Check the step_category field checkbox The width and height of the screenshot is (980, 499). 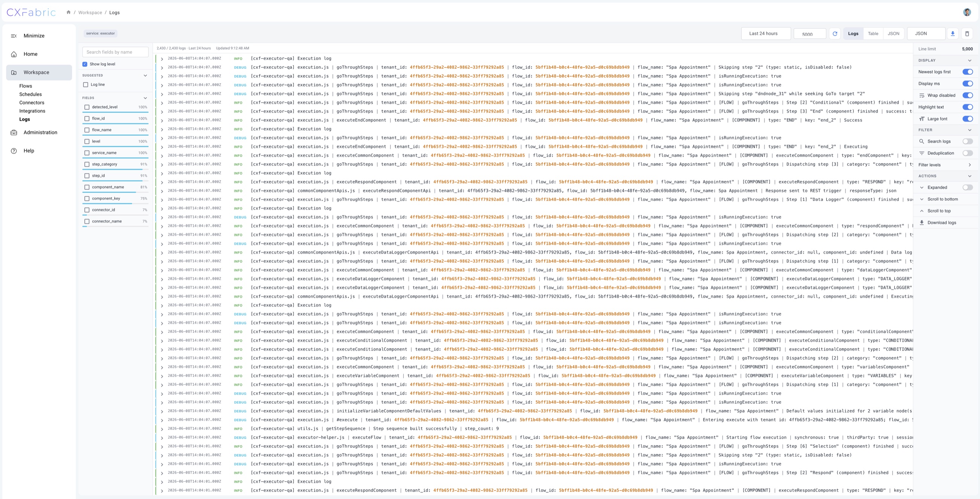87,164
